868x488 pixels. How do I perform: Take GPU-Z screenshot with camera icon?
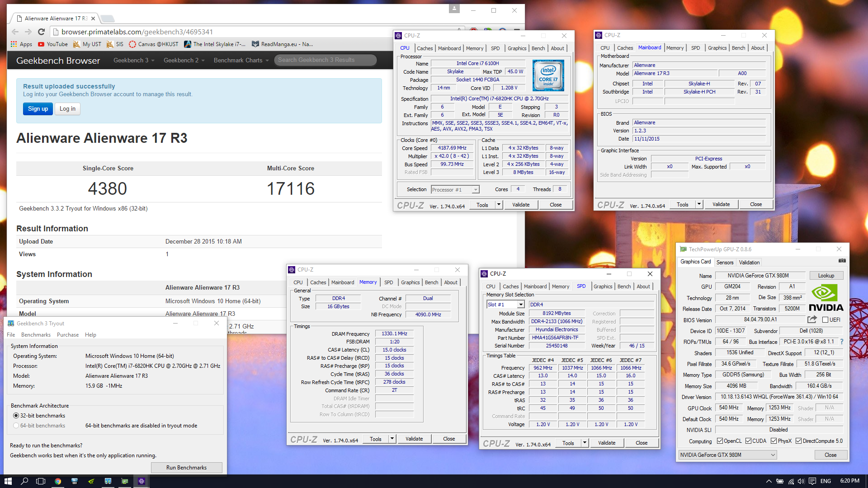[842, 261]
